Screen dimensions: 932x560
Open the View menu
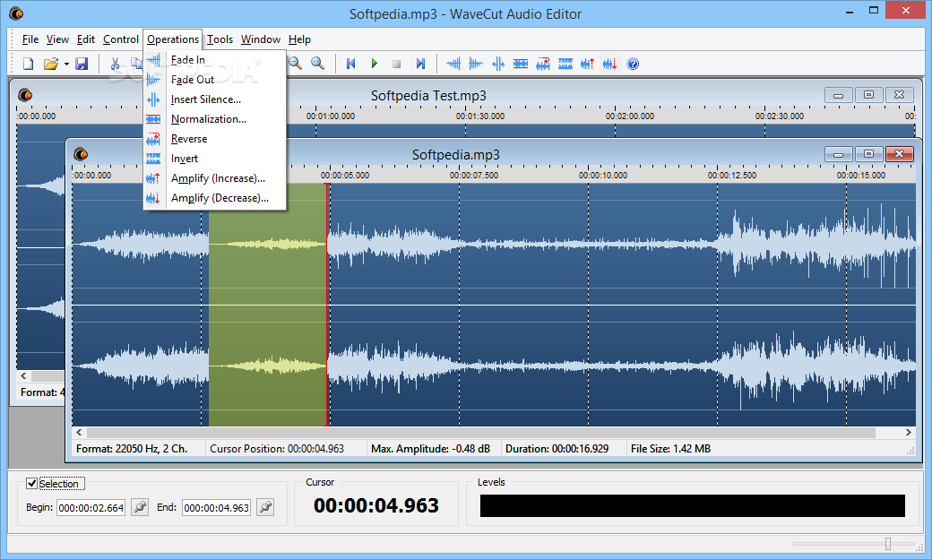(x=57, y=39)
